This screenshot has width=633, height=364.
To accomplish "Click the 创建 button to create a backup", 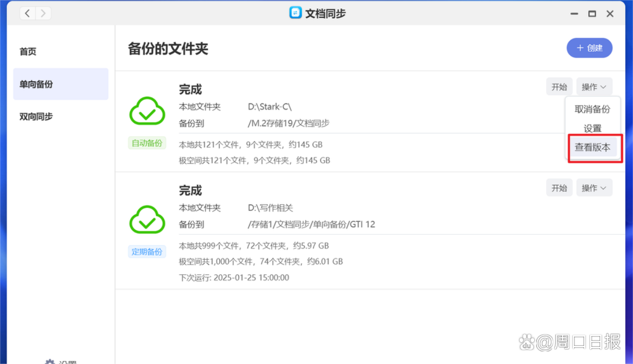I will pyautogui.click(x=589, y=47).
